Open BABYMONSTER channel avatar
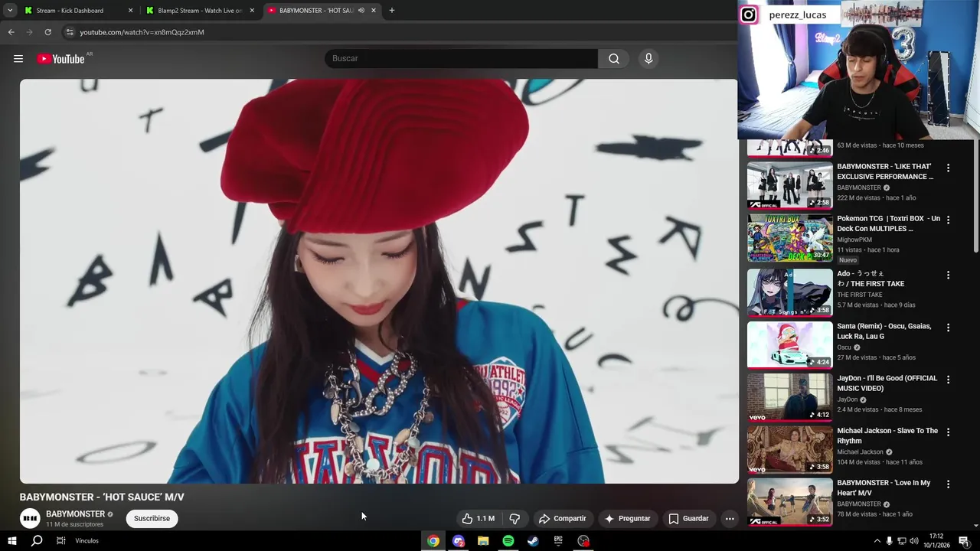 coord(30,518)
